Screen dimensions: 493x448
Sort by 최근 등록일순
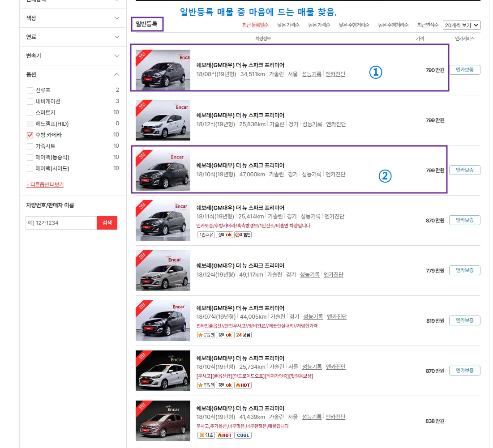click(x=255, y=25)
